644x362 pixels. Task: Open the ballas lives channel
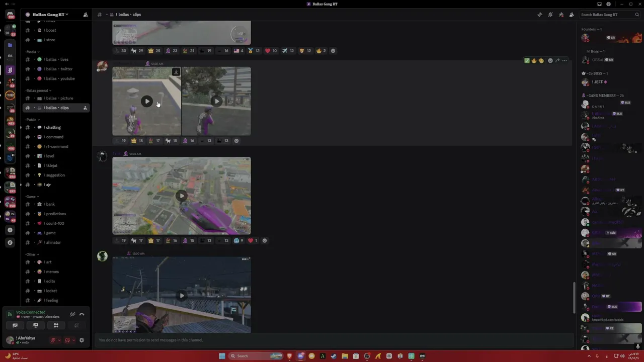coord(56,59)
